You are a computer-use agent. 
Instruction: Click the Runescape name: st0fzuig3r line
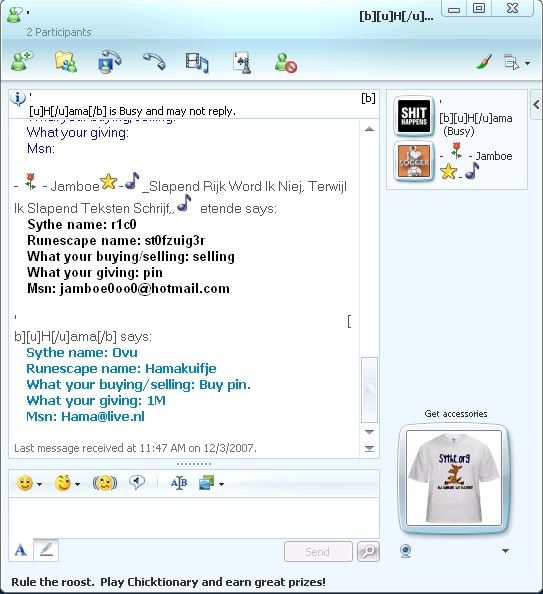tap(116, 241)
